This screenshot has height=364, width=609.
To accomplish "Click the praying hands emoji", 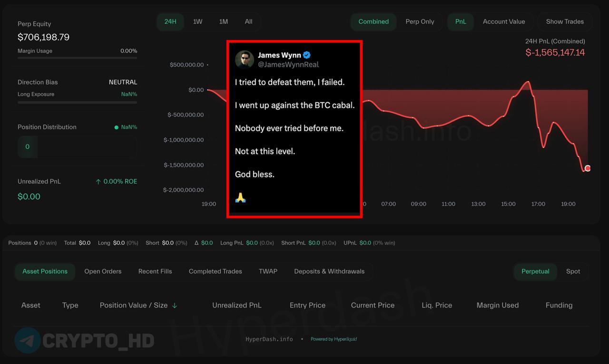I will [241, 197].
